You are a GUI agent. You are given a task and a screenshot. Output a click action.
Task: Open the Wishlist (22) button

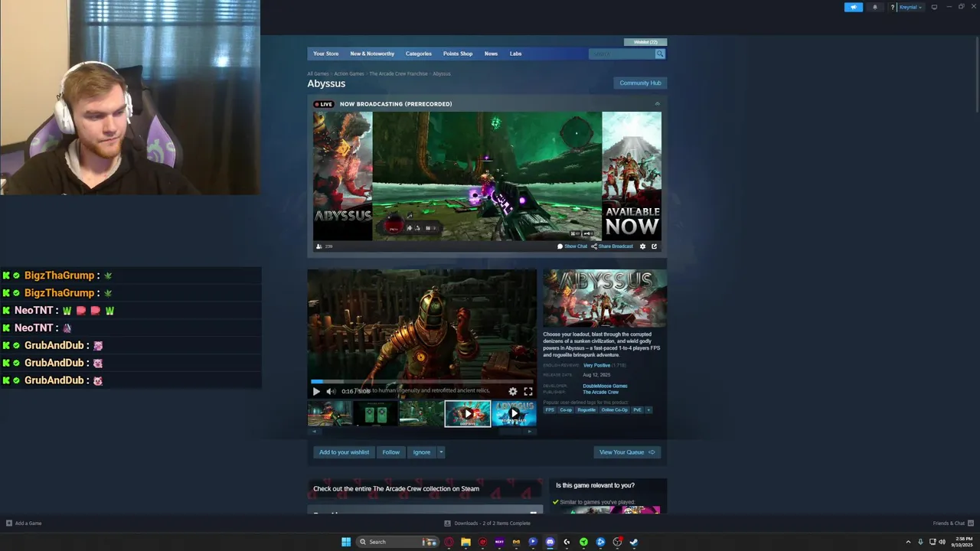645,42
